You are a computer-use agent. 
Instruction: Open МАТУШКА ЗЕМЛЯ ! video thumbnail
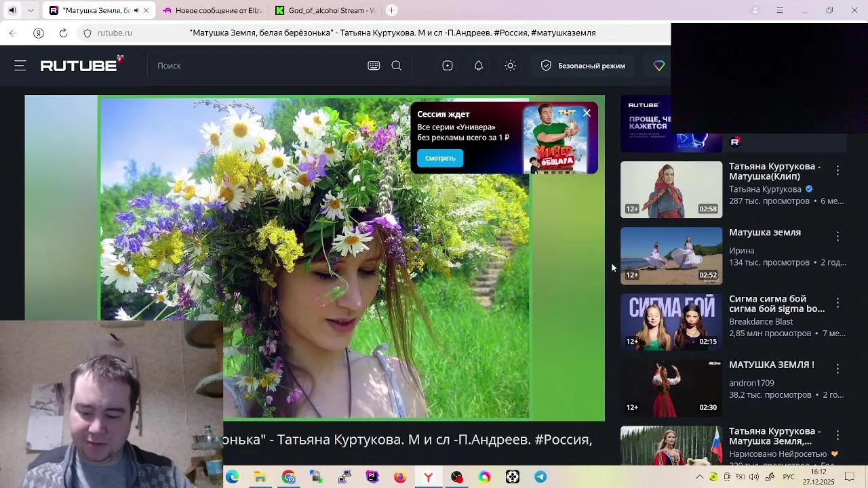(x=671, y=388)
